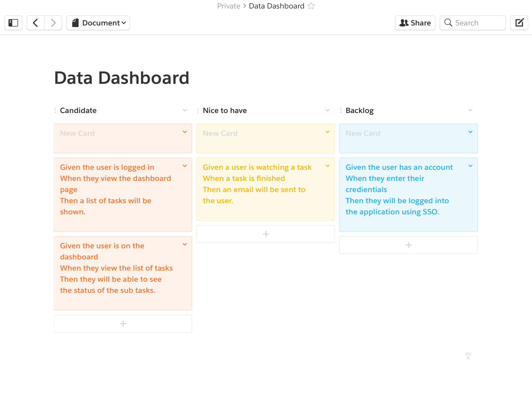Open the Backlog column chevron menu

[470, 110]
